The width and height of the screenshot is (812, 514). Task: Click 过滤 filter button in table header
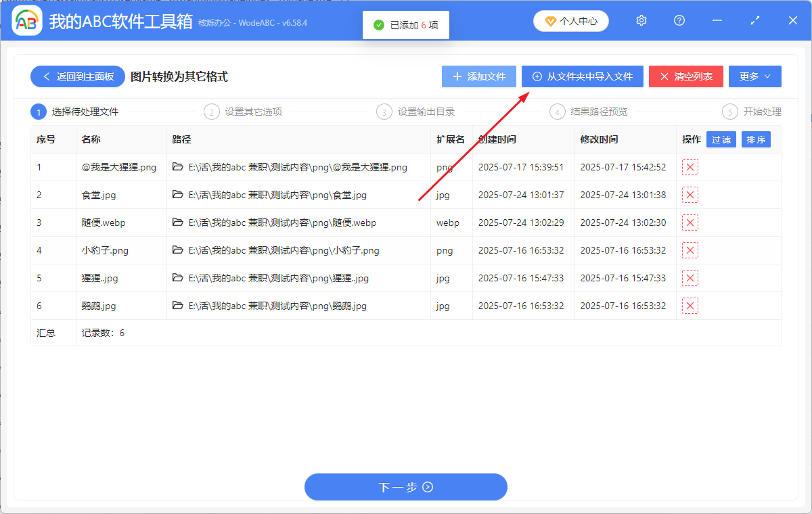coord(721,140)
